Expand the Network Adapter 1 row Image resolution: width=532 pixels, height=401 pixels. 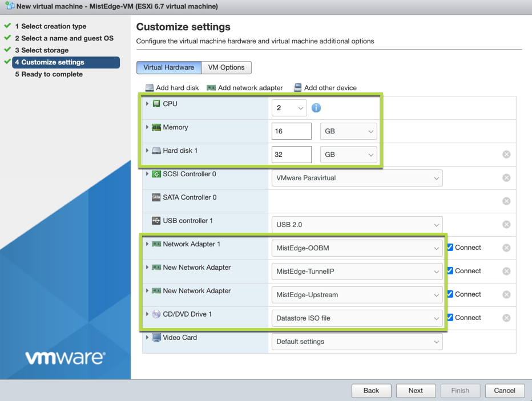(x=147, y=244)
